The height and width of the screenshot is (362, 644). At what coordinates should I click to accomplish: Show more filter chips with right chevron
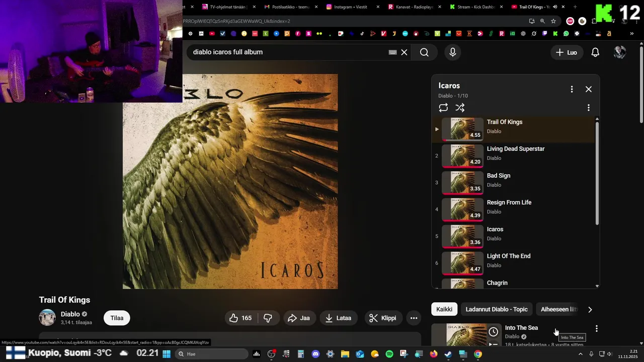[x=590, y=309]
